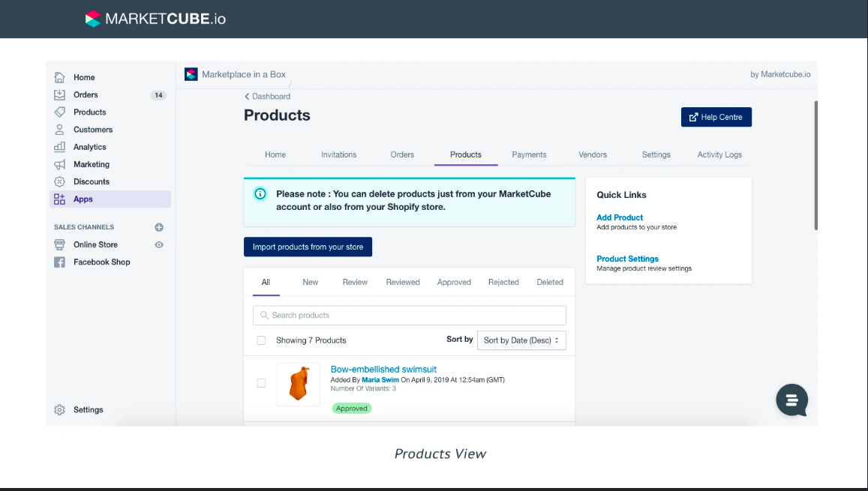
Task: Filter products by Review
Action: 355,282
